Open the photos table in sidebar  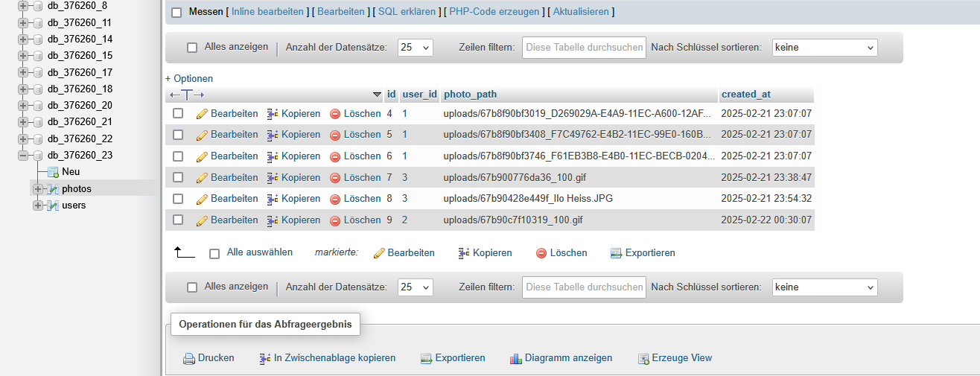tap(77, 189)
